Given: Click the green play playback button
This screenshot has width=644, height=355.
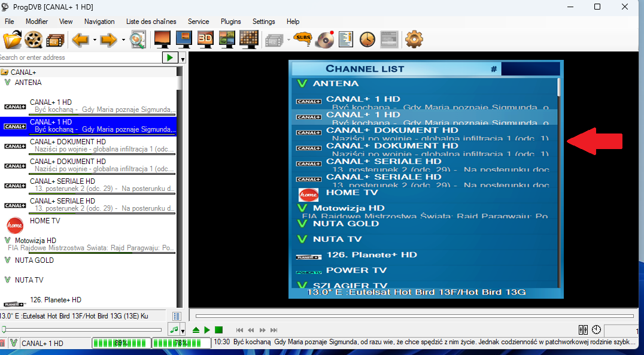Looking at the screenshot, I should [207, 330].
